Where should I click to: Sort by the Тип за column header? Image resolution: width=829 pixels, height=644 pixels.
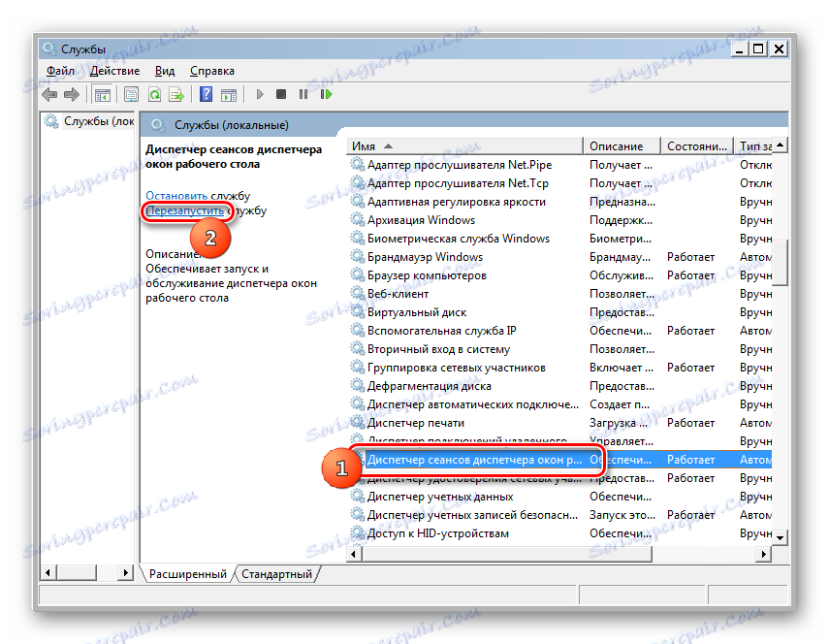click(x=753, y=145)
